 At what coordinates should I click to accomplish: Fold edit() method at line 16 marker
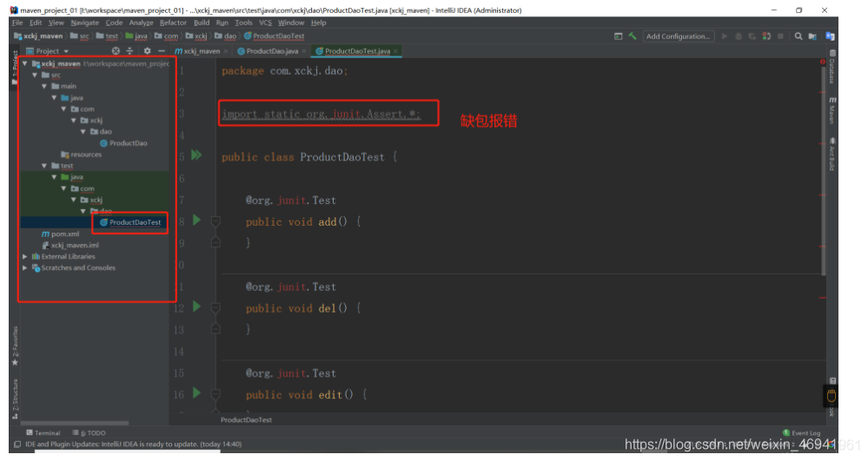click(215, 395)
